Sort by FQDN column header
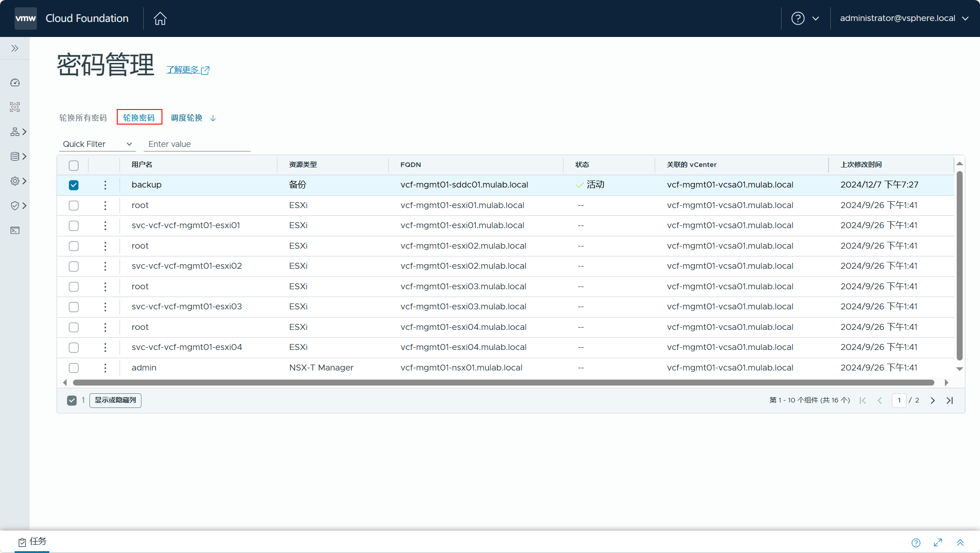Viewport: 980px width, 553px height. (x=411, y=165)
